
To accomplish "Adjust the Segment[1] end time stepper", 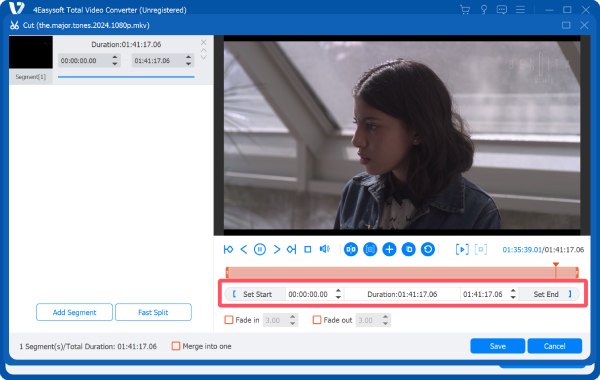I will 188,60.
